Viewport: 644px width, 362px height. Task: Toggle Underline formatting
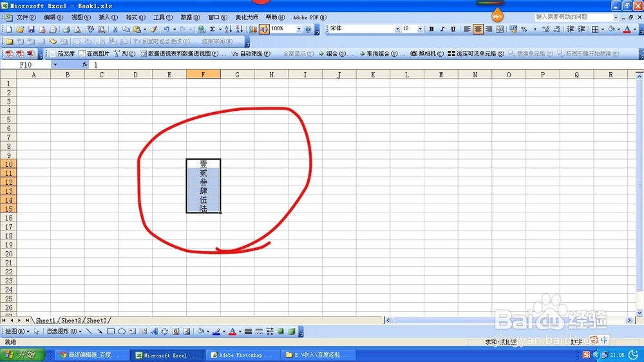tap(453, 29)
